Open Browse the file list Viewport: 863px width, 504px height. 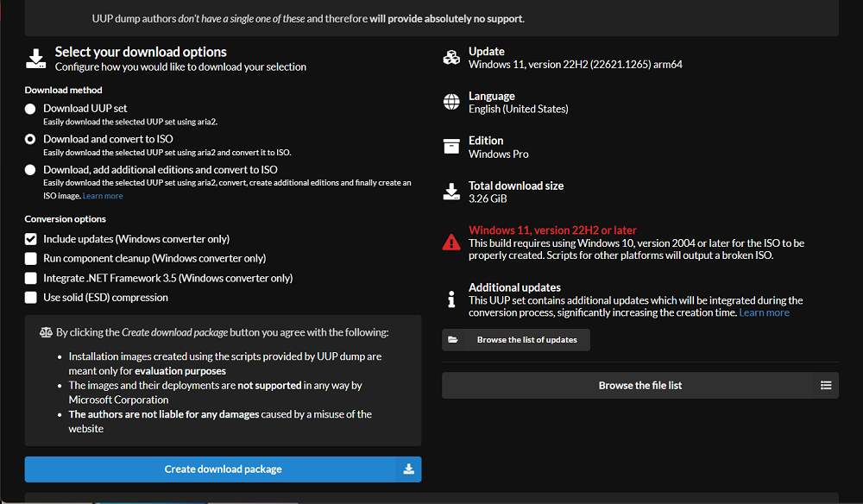pyautogui.click(x=640, y=386)
